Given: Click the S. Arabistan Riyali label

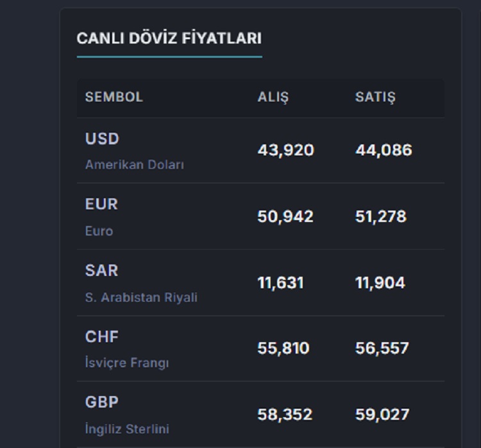Looking at the screenshot, I should click(141, 298).
